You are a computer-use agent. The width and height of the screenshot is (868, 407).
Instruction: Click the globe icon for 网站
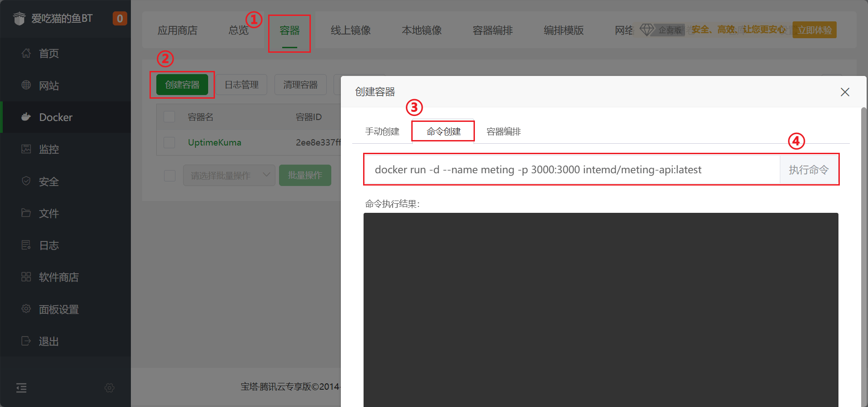click(x=26, y=85)
